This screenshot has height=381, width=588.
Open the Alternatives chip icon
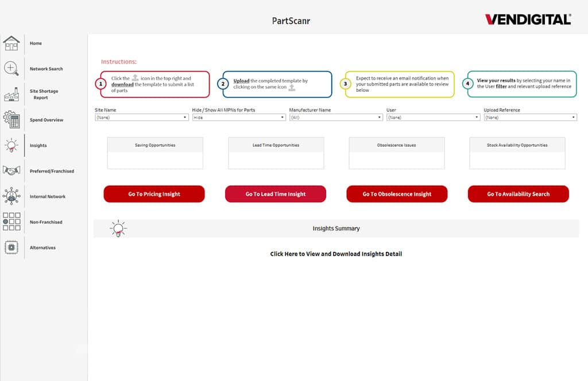(11, 247)
